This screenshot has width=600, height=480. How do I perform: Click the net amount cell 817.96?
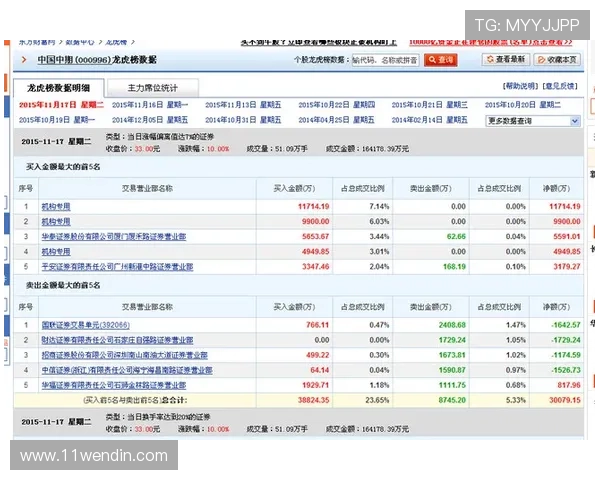pyautogui.click(x=569, y=385)
